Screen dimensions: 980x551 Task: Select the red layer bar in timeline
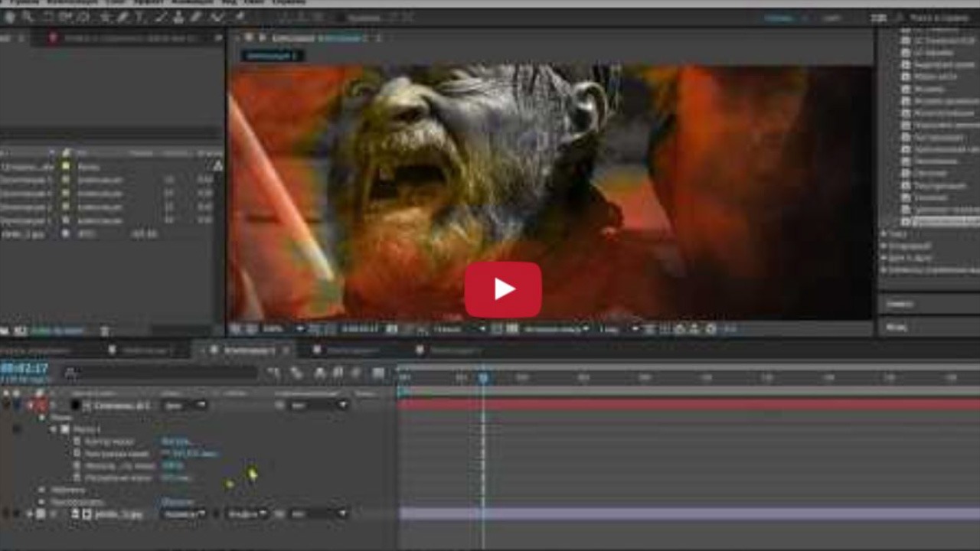point(689,405)
